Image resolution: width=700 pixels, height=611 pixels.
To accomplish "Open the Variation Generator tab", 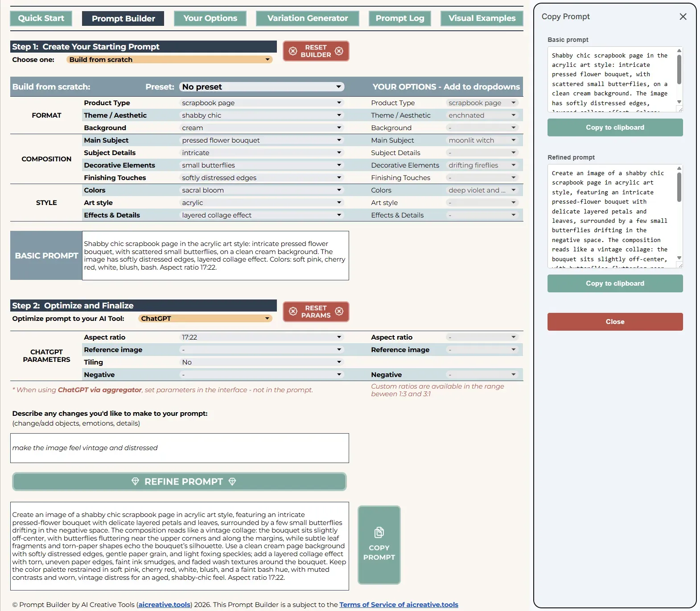I will coord(308,18).
